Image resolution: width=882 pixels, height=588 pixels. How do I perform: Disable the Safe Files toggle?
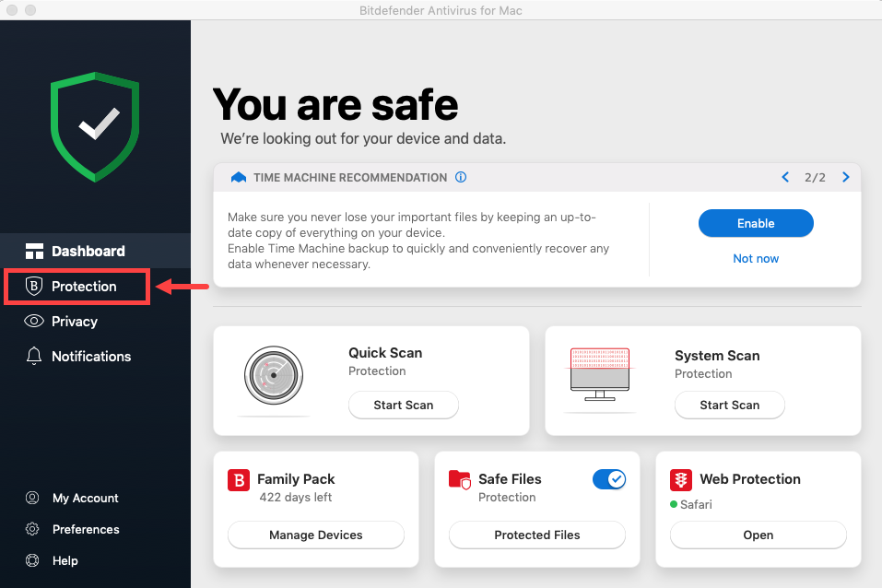609,479
